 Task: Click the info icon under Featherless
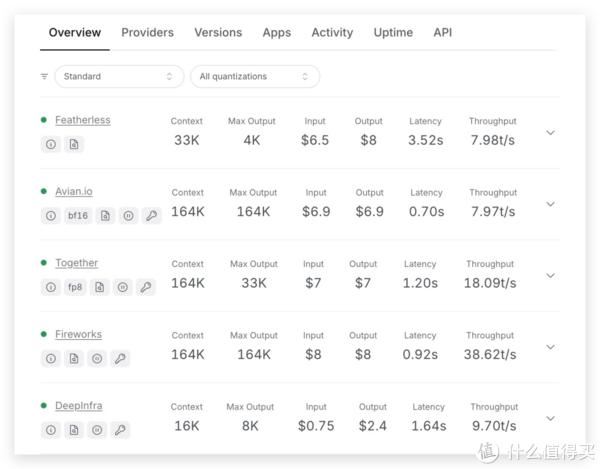click(51, 144)
